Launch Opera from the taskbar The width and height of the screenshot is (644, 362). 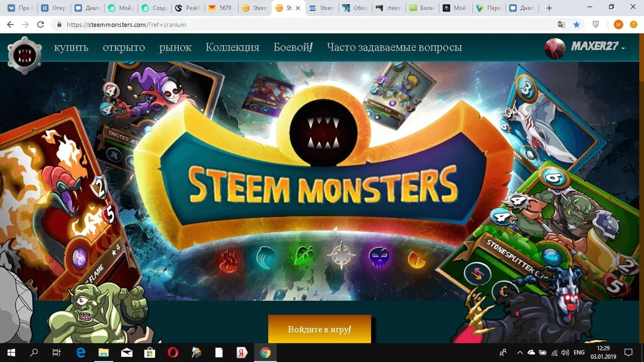click(x=173, y=352)
